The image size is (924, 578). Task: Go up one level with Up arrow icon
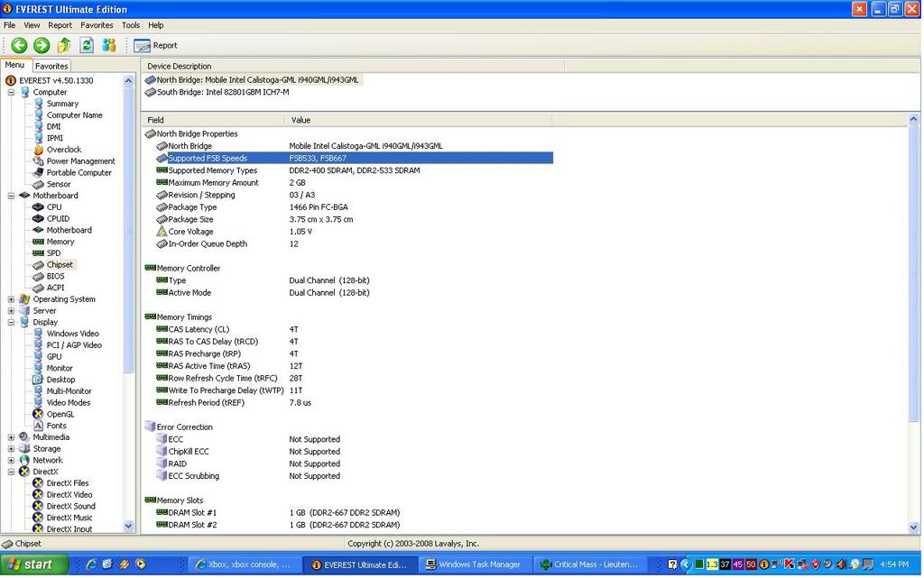(64, 45)
